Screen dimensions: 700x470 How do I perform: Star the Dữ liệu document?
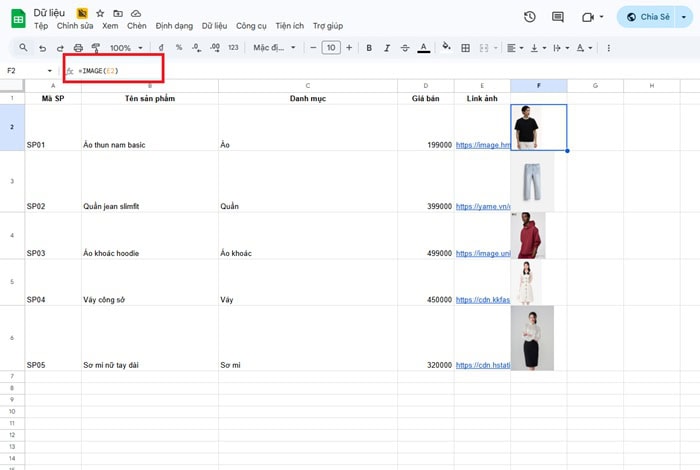point(100,13)
